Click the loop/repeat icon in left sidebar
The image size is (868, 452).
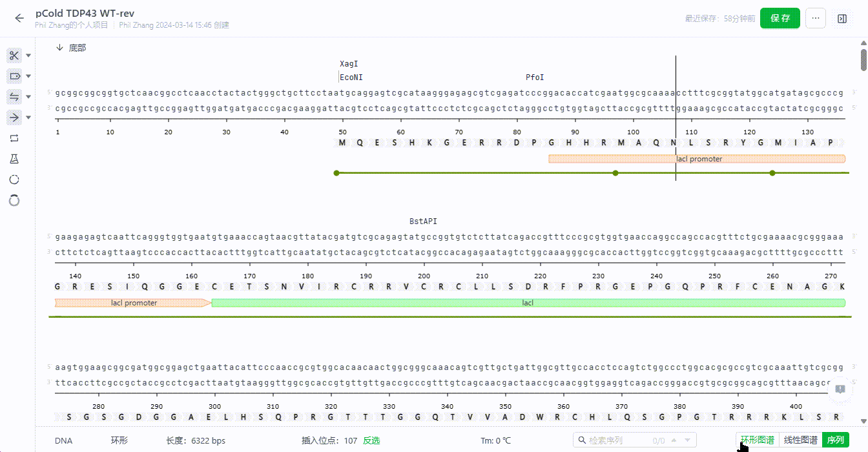[x=14, y=138]
